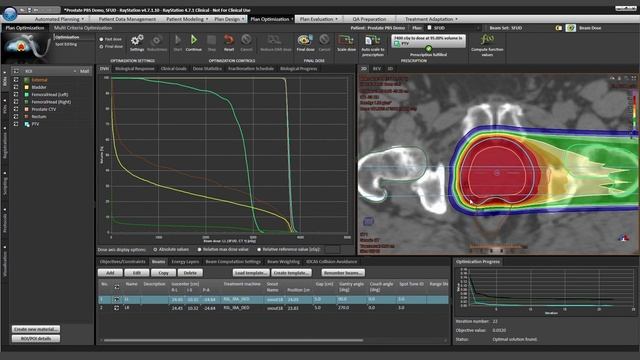Open ROI list header dropdown
Image resolution: width=640 pixels, height=360 pixels.
[x=75, y=71]
